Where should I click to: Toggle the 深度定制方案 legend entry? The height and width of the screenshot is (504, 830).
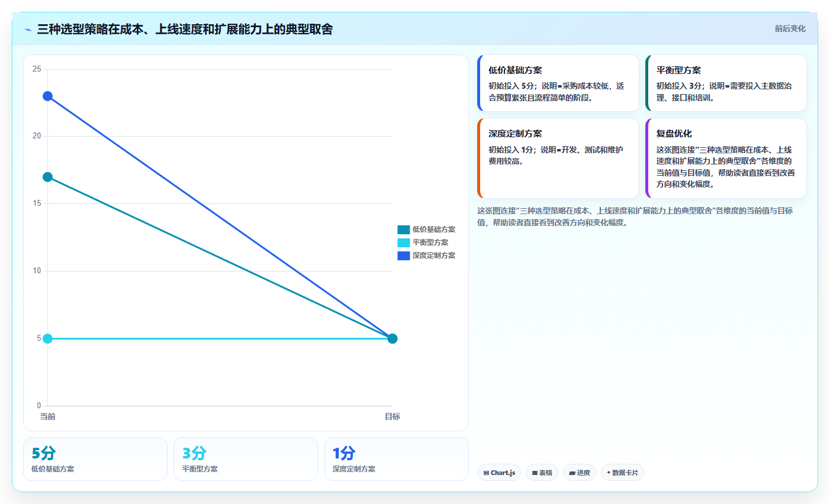[426, 256]
